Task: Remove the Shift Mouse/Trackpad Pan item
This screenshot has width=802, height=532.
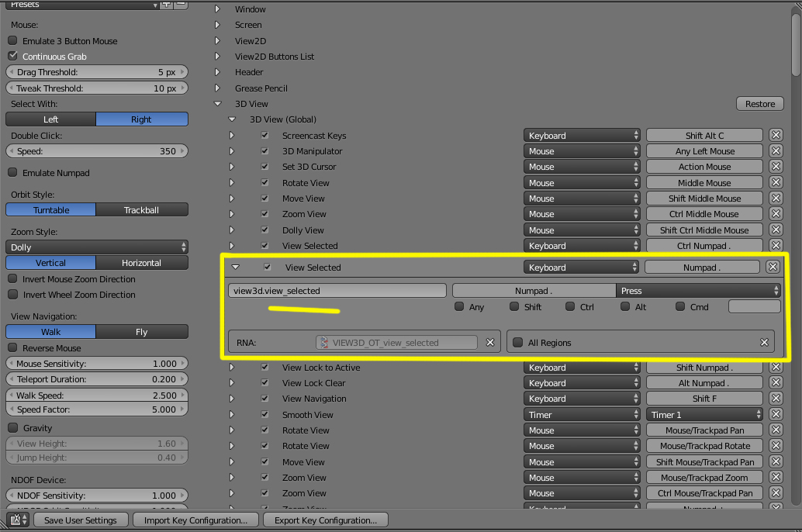Action: tap(776, 462)
